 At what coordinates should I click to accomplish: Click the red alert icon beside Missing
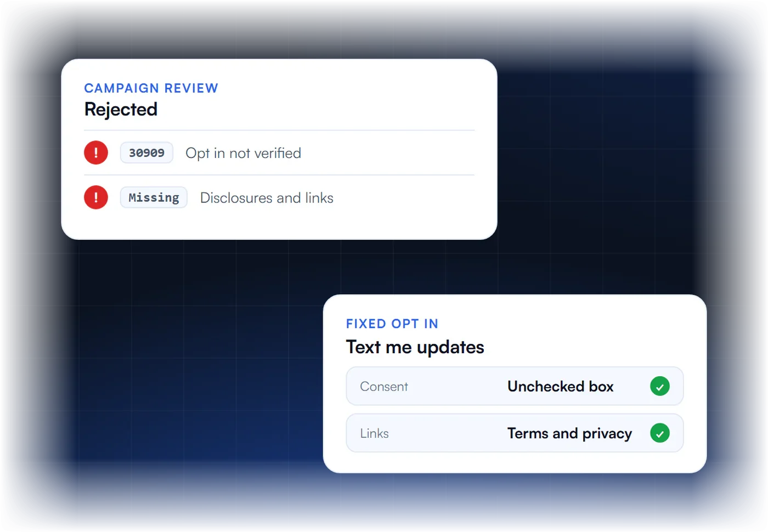[x=96, y=197]
